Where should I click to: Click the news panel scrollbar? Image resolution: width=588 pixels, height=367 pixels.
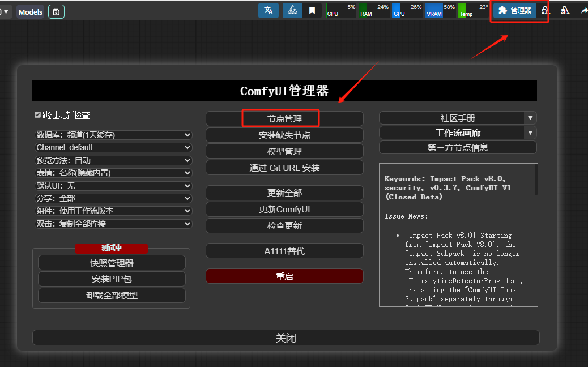pyautogui.click(x=536, y=180)
